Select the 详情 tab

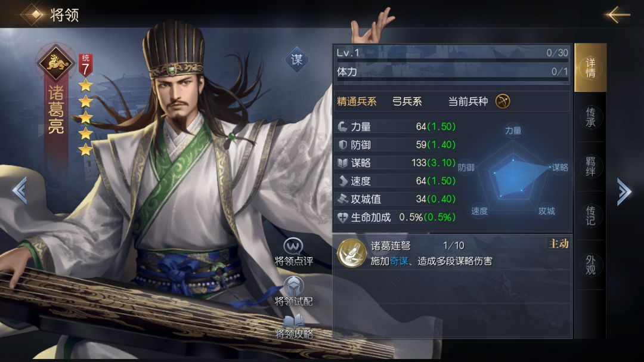(x=590, y=68)
